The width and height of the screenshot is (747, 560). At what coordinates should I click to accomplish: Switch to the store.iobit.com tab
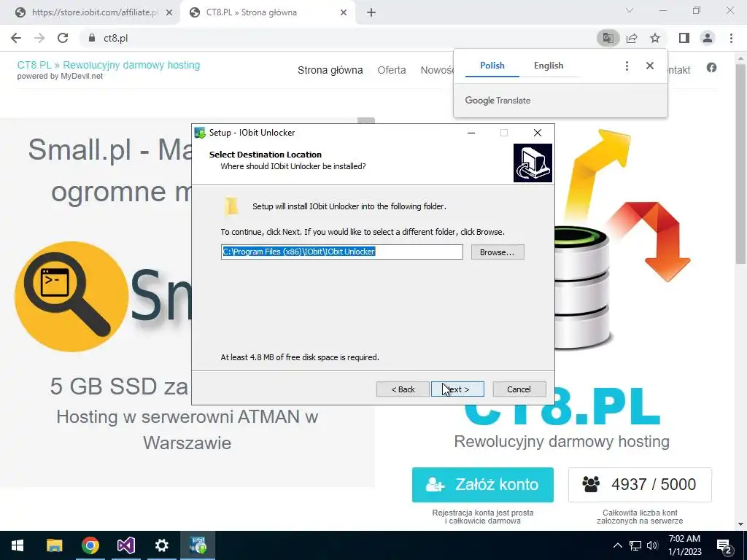pyautogui.click(x=88, y=12)
